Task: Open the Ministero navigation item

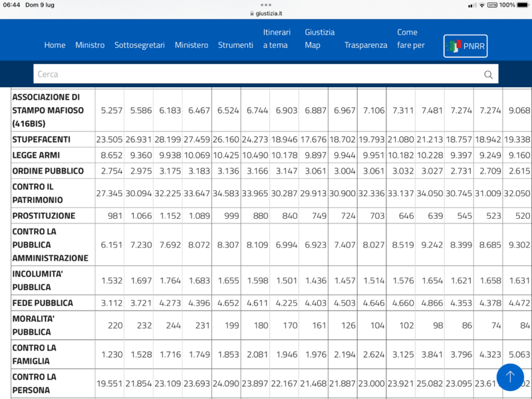Action: 192,45
